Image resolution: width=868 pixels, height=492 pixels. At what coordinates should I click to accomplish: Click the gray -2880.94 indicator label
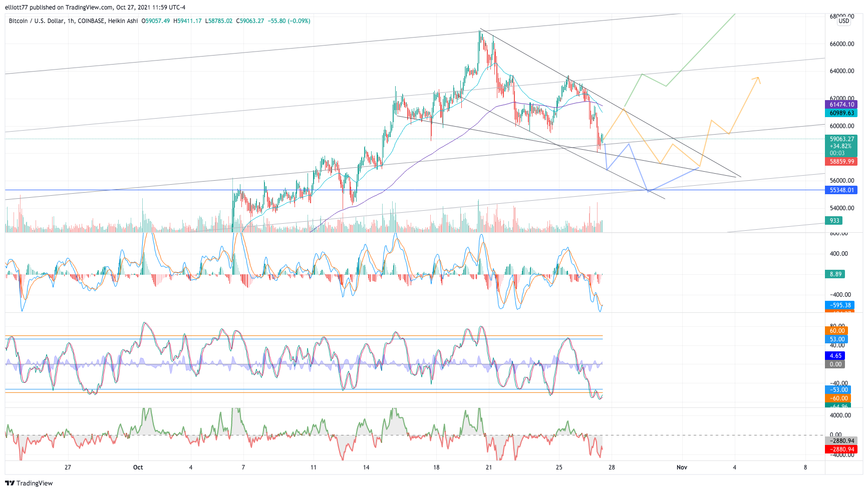click(x=841, y=441)
